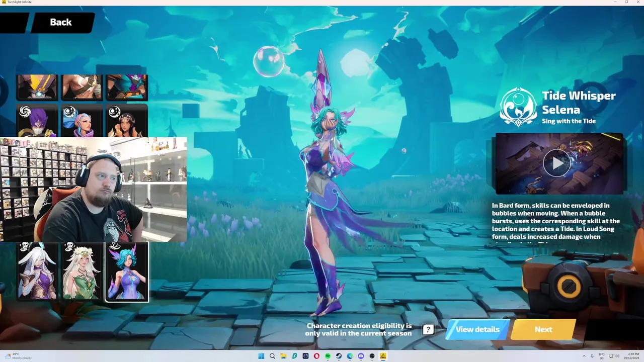
Task: Select the dark-haired hero with gold headpiece
Action: (126, 121)
